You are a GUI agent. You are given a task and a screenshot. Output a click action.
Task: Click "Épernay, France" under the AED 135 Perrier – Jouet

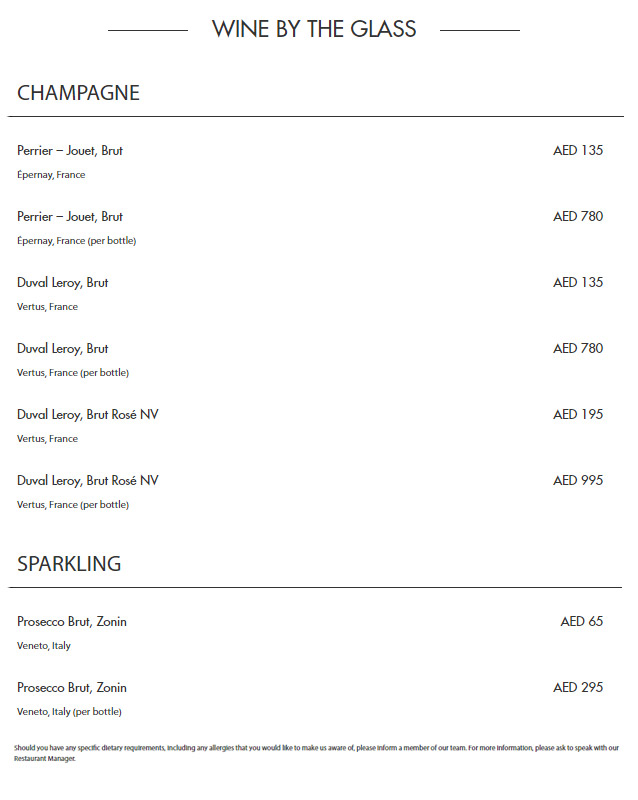pyautogui.click(x=51, y=175)
